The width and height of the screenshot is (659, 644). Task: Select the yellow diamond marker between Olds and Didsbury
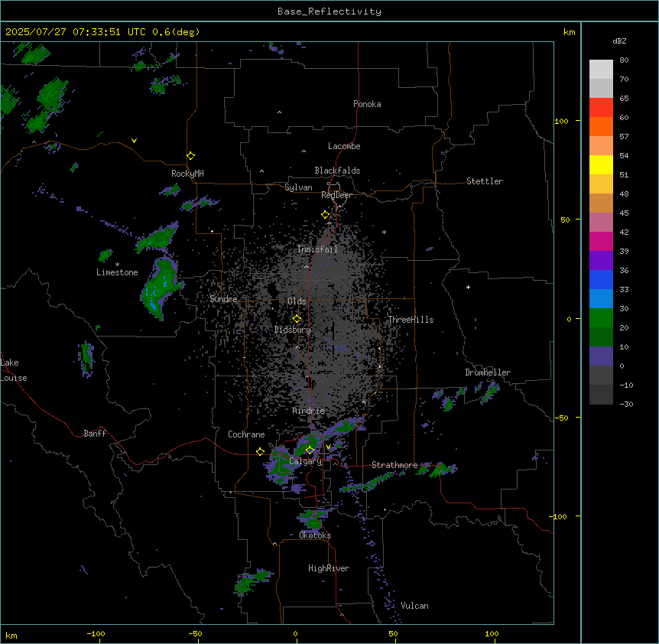pos(297,319)
